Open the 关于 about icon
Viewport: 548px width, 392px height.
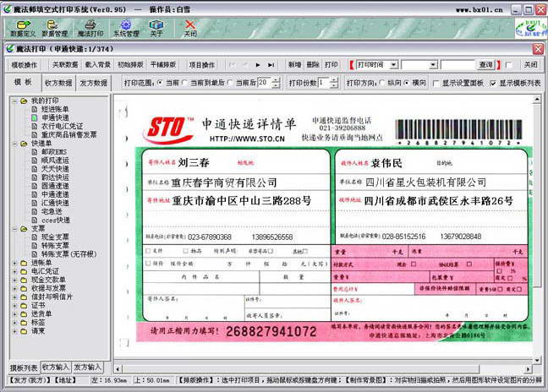(156, 28)
